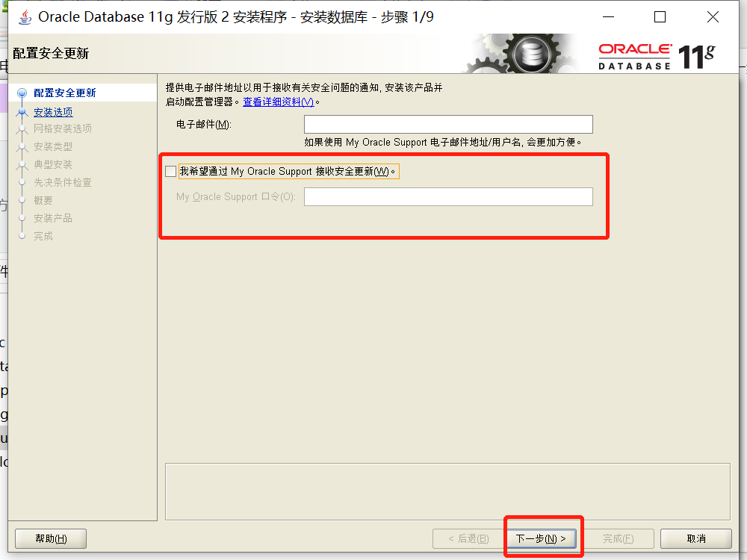Click the Java icon in the title bar
Image resolution: width=747 pixels, height=560 pixels.
(25, 16)
